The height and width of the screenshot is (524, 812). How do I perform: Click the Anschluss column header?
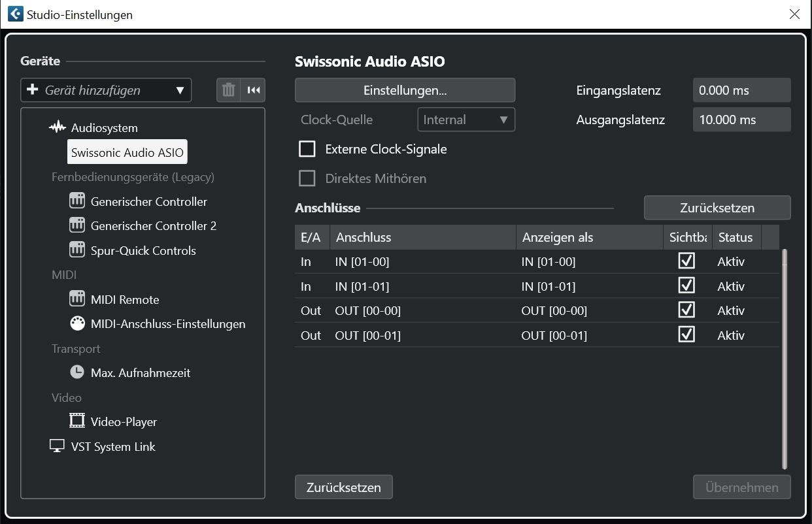(423, 237)
